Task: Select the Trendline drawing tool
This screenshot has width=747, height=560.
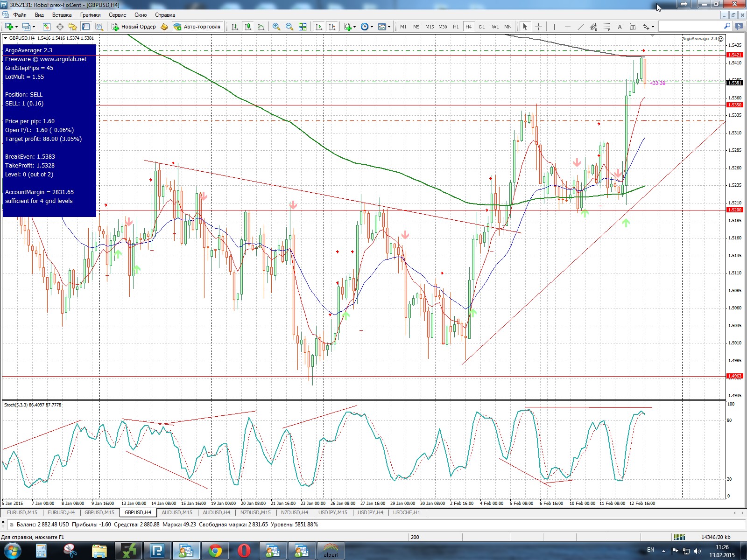Action: click(580, 27)
